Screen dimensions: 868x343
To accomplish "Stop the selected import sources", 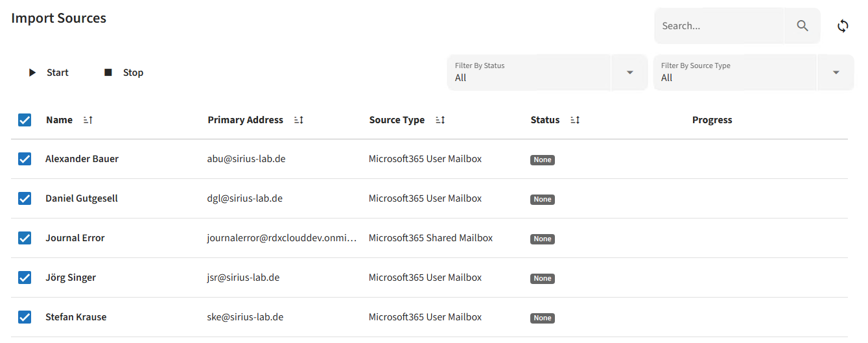I will [x=124, y=73].
